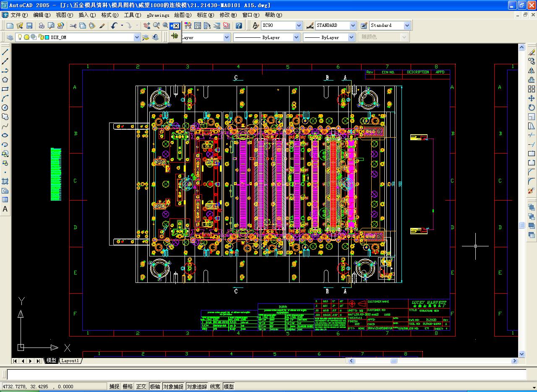Toggle the layer on/off lightbulb for DIE_OM
The image size is (537, 392).
(x=19, y=37)
